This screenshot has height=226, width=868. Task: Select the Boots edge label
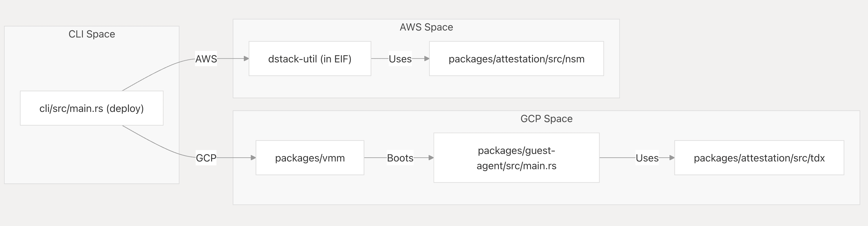point(400,158)
